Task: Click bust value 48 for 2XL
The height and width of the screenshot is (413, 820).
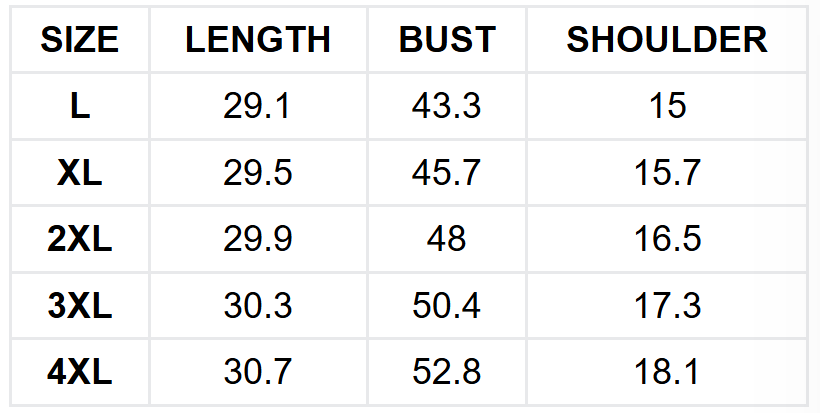Action: click(x=447, y=239)
